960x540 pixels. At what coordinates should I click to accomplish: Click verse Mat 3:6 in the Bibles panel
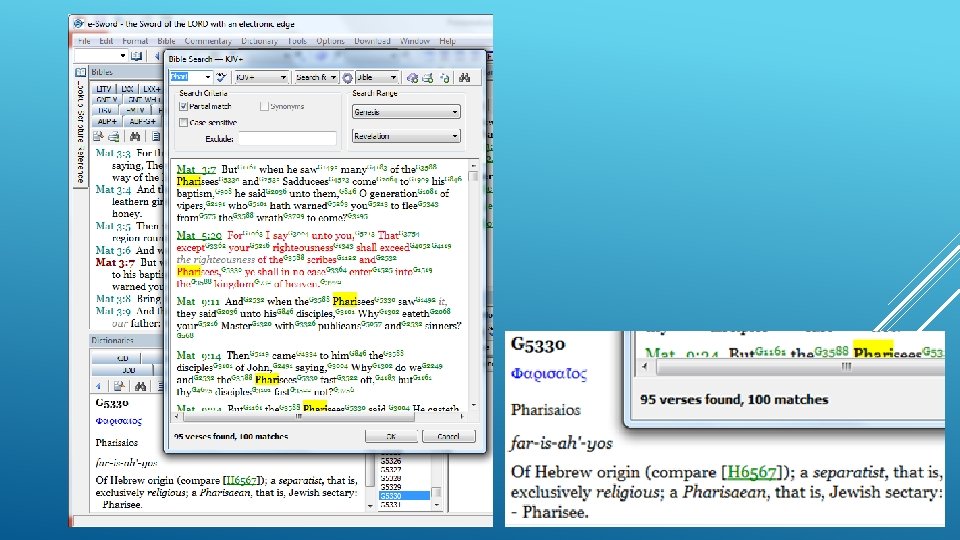pyautogui.click(x=113, y=250)
